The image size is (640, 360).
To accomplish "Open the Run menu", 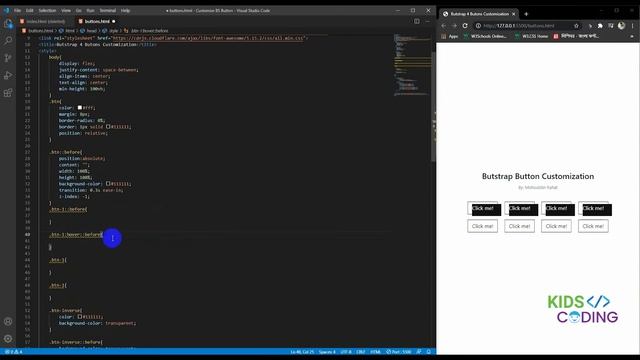I will (91, 11).
